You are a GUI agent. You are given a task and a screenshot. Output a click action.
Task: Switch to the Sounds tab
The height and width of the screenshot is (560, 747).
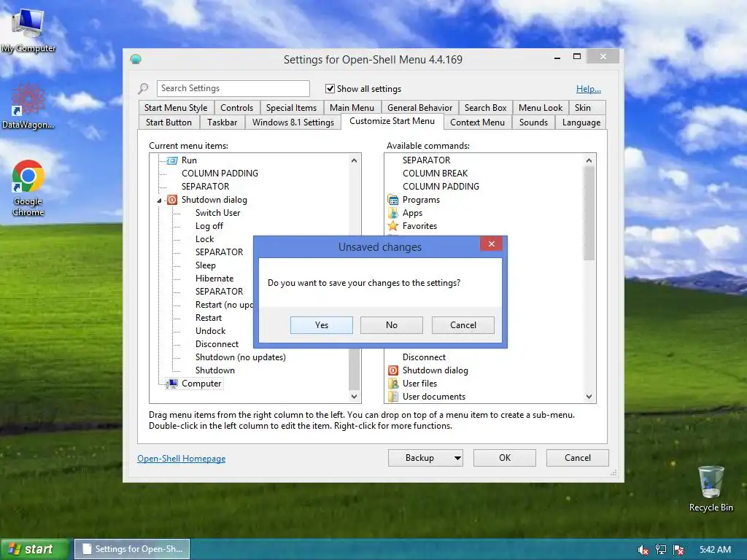533,122
